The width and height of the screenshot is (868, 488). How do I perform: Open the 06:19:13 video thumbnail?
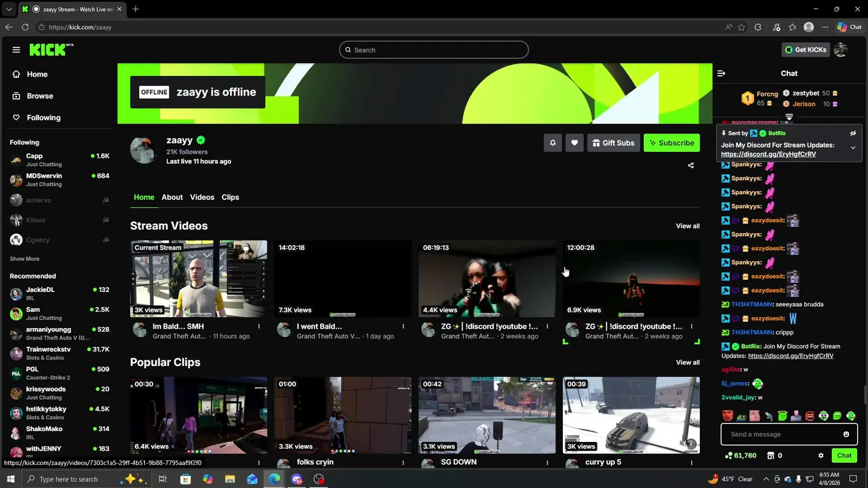pos(487,279)
